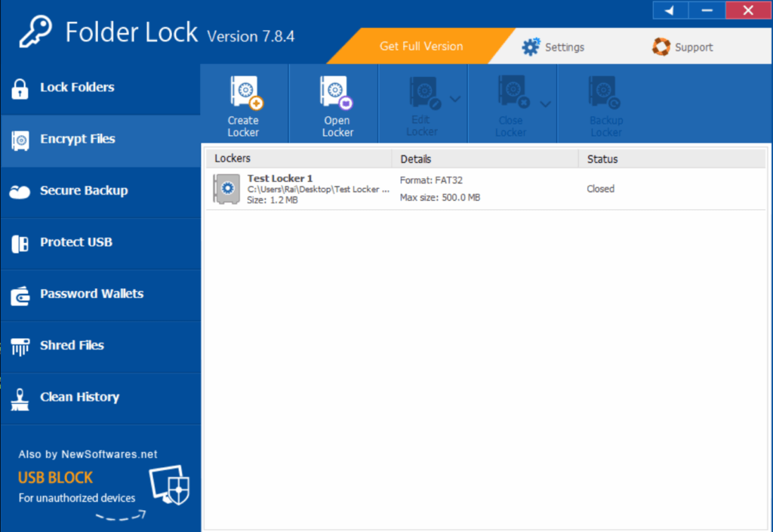
Task: Click the Open Locker button label
Action: click(337, 127)
